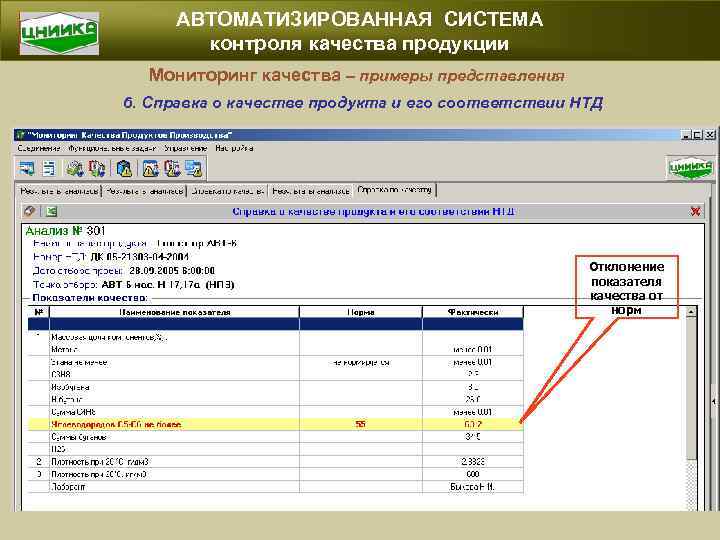
Task: Click the red norm value 55
Action: click(x=360, y=424)
